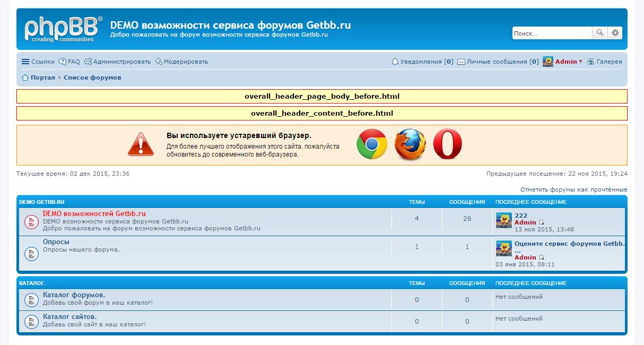
Task: Open the Галерея gallery link
Action: (608, 62)
